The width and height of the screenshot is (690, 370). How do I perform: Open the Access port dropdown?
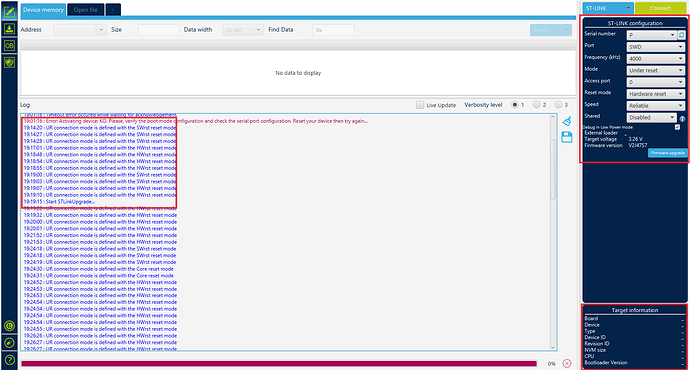655,82
